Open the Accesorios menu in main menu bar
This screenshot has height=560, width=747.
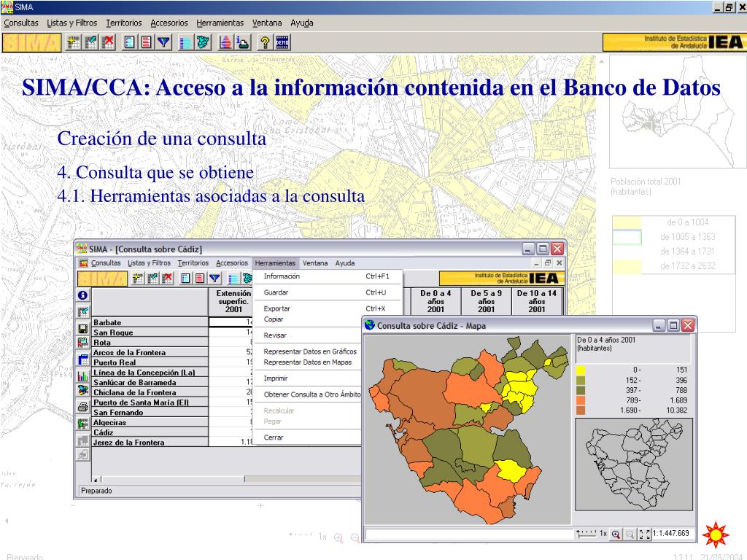[x=169, y=23]
